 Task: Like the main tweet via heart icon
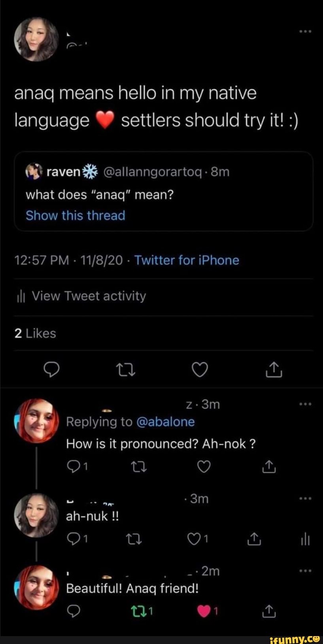(x=200, y=369)
